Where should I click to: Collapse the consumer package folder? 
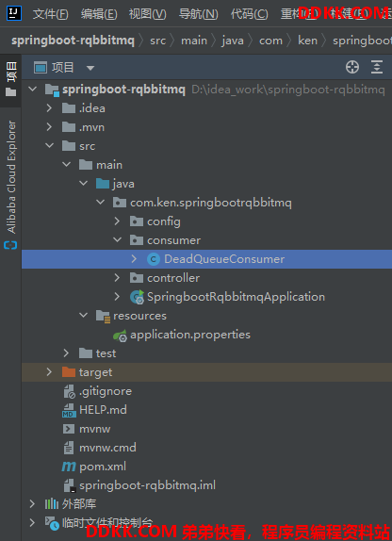click(118, 240)
